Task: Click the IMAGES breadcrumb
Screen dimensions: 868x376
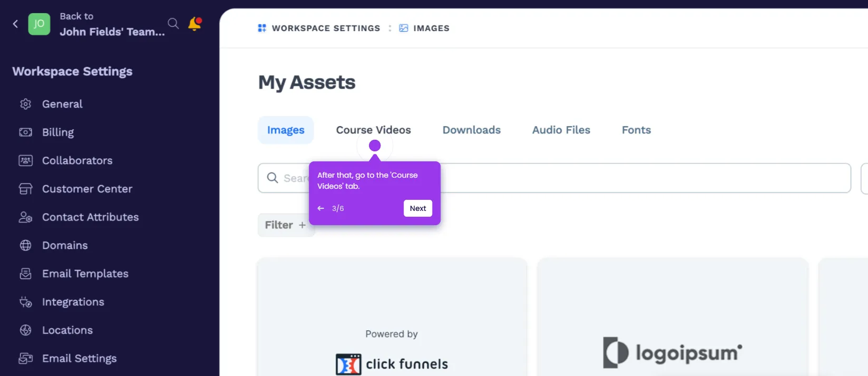Action: [431, 28]
